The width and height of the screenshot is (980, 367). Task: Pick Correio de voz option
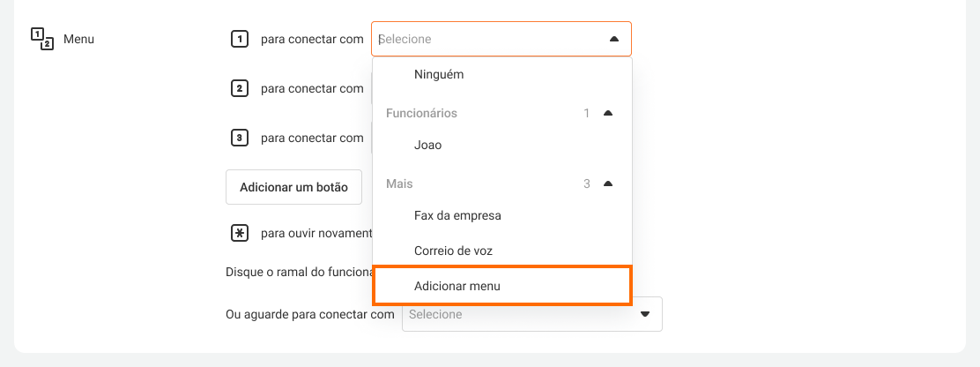click(453, 251)
